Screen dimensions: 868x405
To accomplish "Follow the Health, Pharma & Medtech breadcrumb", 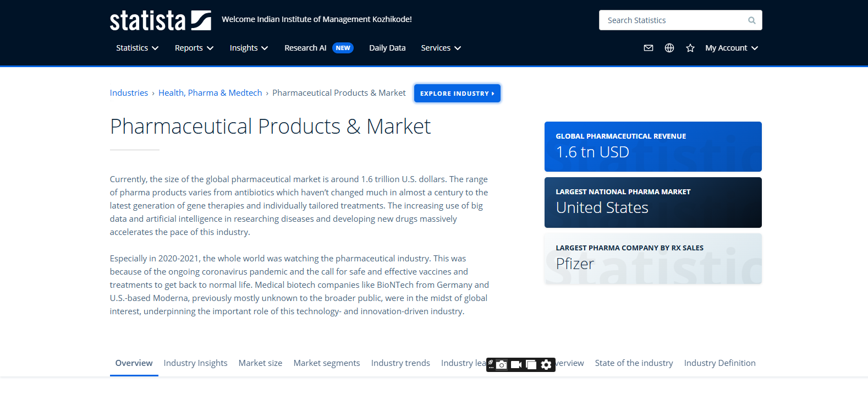I will (210, 93).
